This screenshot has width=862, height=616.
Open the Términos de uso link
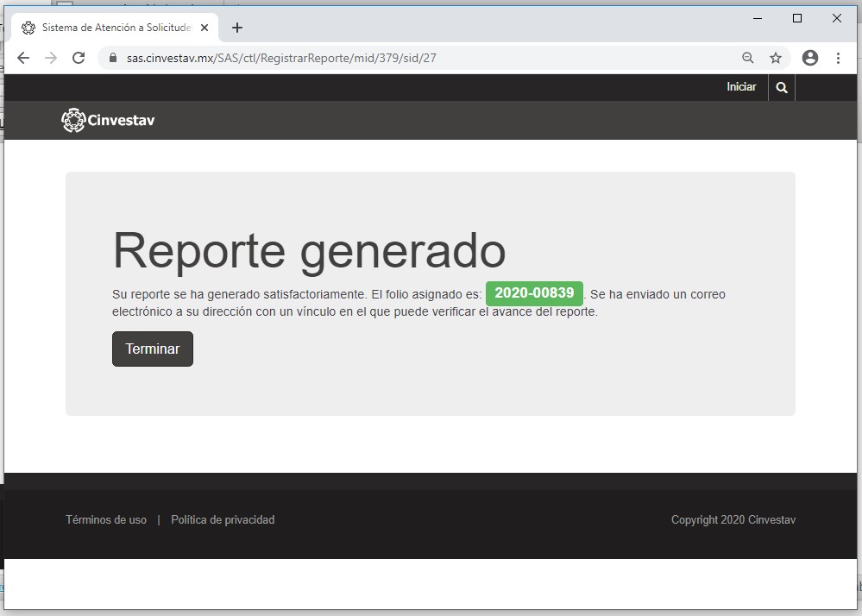(106, 519)
